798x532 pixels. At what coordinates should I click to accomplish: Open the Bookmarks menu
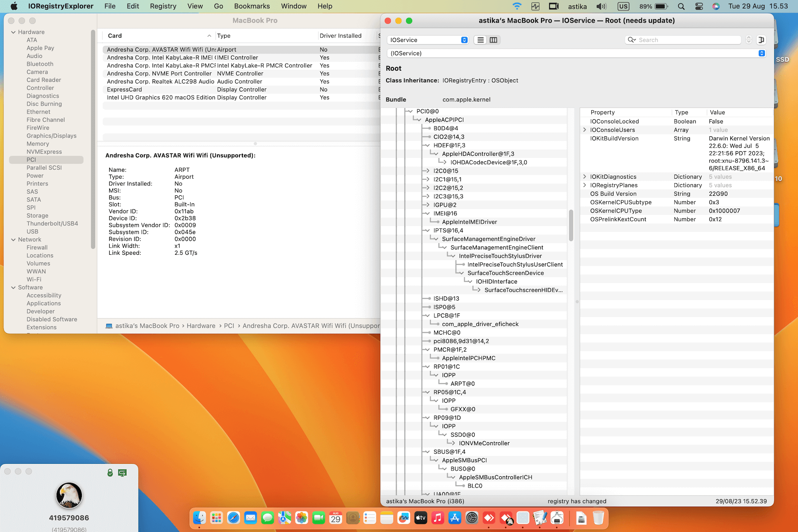(252, 6)
